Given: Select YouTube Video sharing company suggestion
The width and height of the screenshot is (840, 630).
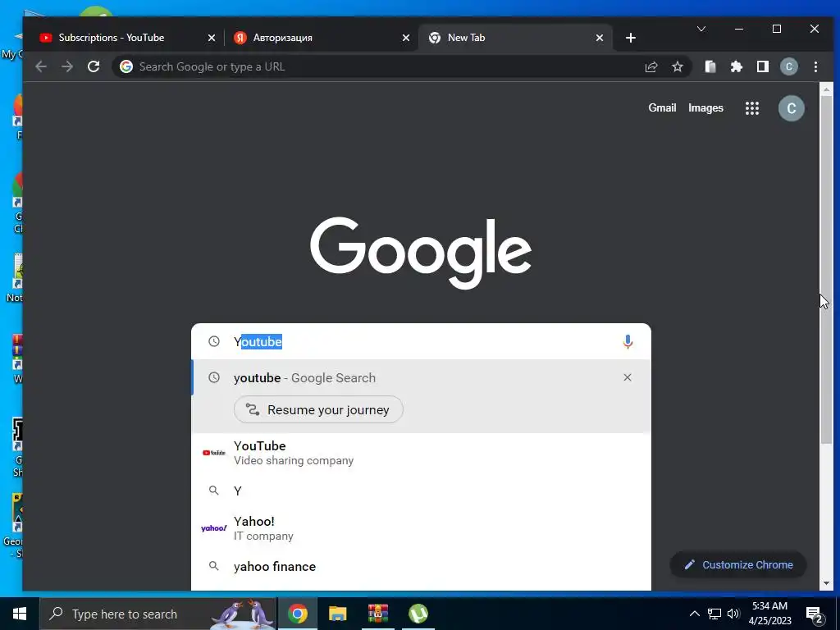Looking at the screenshot, I should click(421, 453).
